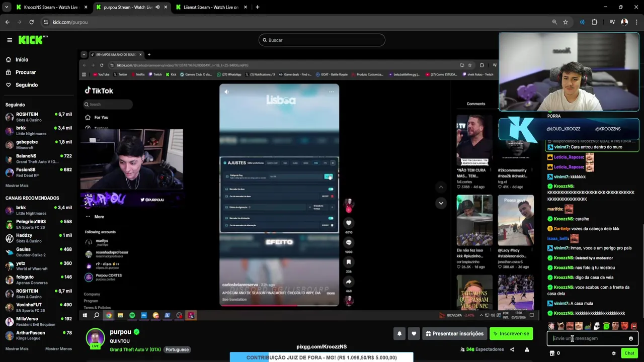Bookmark this page with the star
The height and width of the screenshot is (362, 644).
coord(566,22)
